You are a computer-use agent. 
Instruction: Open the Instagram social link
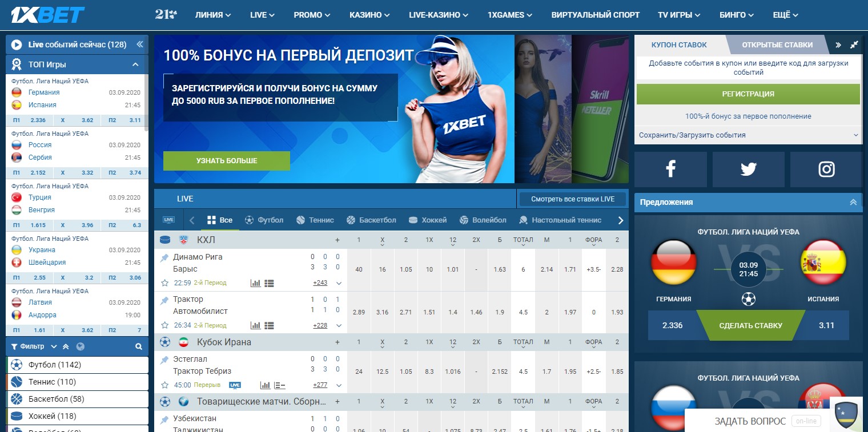(826, 169)
